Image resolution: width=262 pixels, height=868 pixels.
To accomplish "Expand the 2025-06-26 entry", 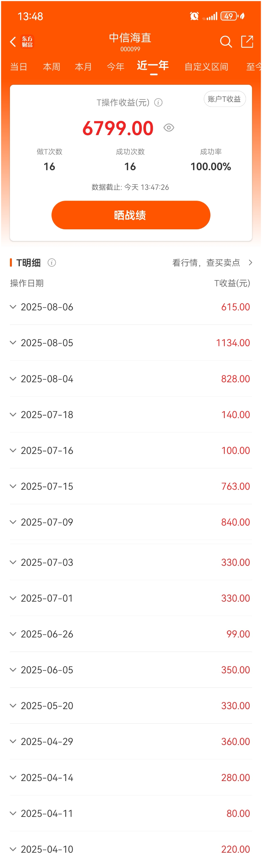I will pyautogui.click(x=131, y=634).
